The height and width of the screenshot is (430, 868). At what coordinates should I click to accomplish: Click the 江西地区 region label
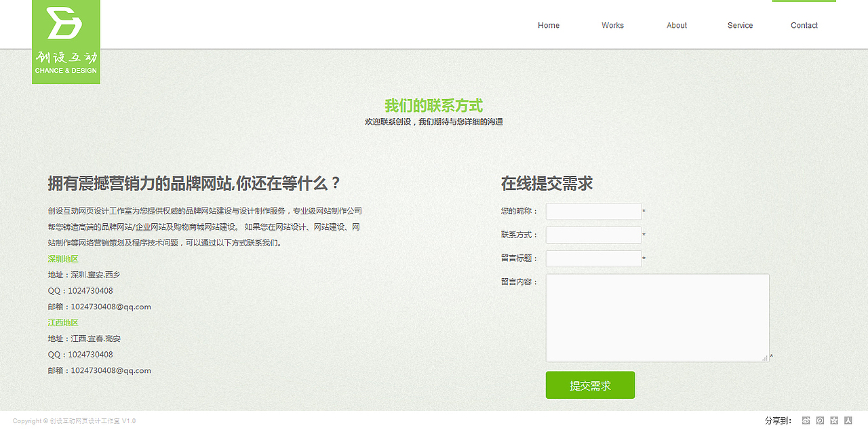coord(63,323)
